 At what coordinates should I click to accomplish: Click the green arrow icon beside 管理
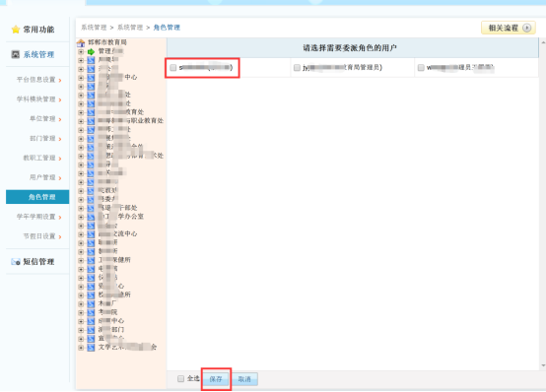(x=91, y=51)
